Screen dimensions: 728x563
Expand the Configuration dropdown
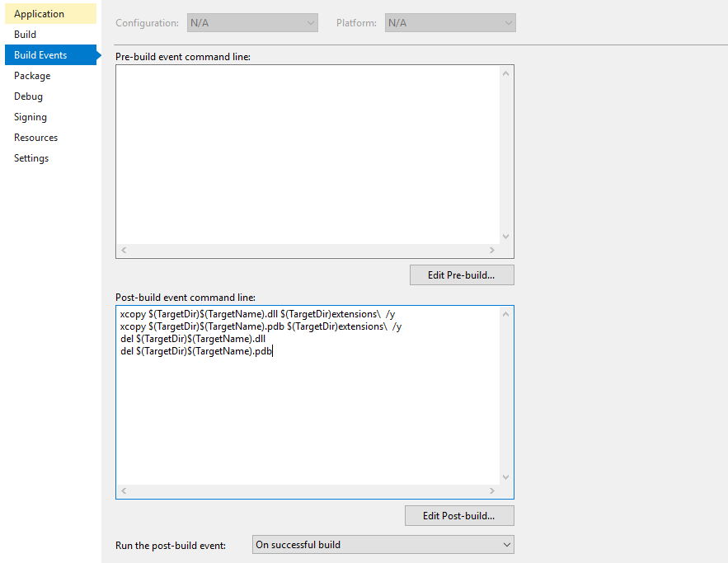point(252,23)
